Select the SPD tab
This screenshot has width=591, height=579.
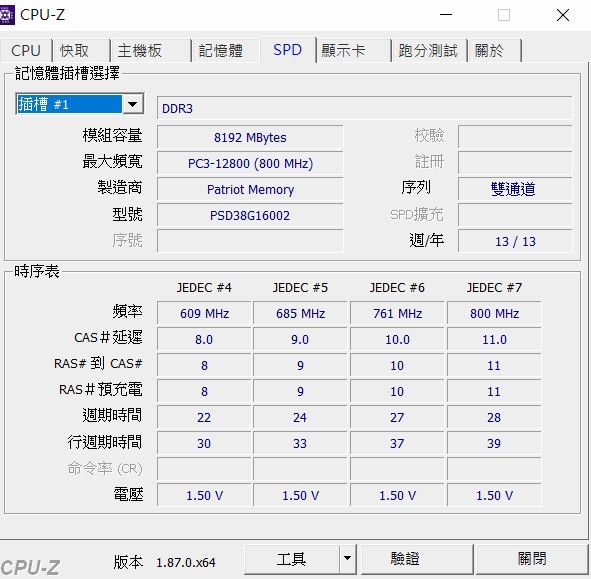tap(288, 50)
